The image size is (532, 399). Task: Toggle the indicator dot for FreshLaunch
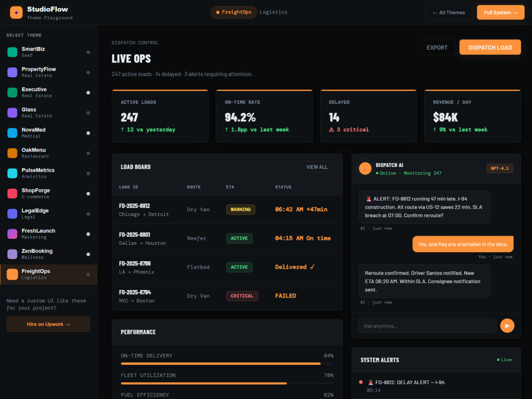[x=88, y=234]
